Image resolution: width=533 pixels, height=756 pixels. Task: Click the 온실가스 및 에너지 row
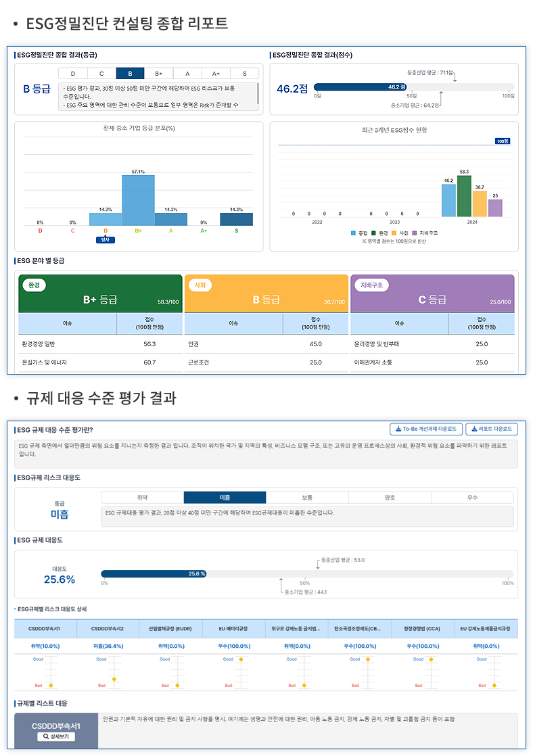(100, 362)
